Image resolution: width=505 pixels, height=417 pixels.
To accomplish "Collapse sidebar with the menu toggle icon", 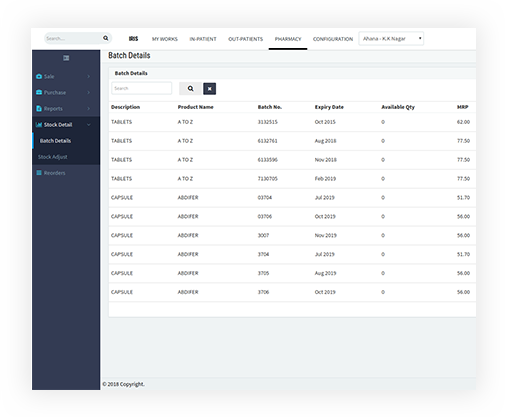I will pyautogui.click(x=66, y=58).
